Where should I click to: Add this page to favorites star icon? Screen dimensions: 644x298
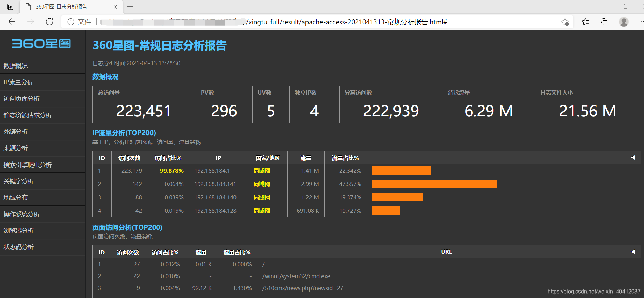[565, 22]
